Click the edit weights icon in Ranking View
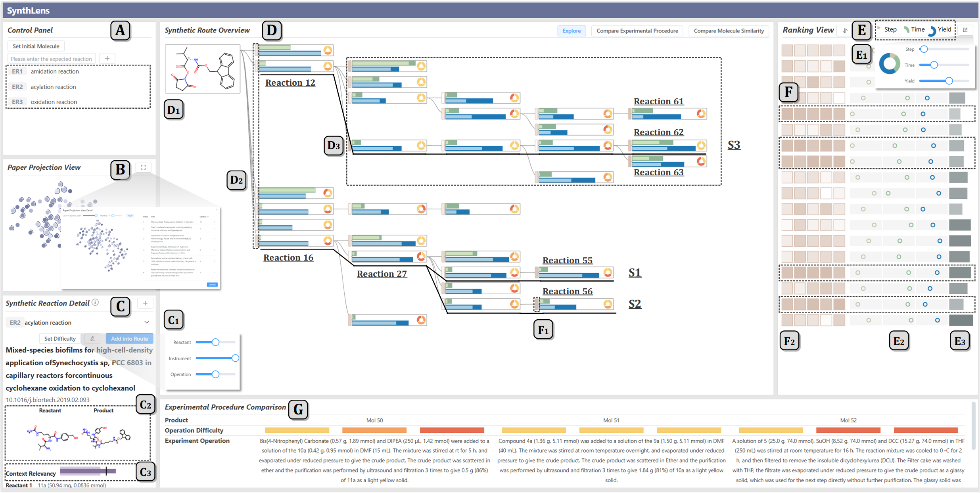The width and height of the screenshot is (980, 493). click(x=965, y=30)
